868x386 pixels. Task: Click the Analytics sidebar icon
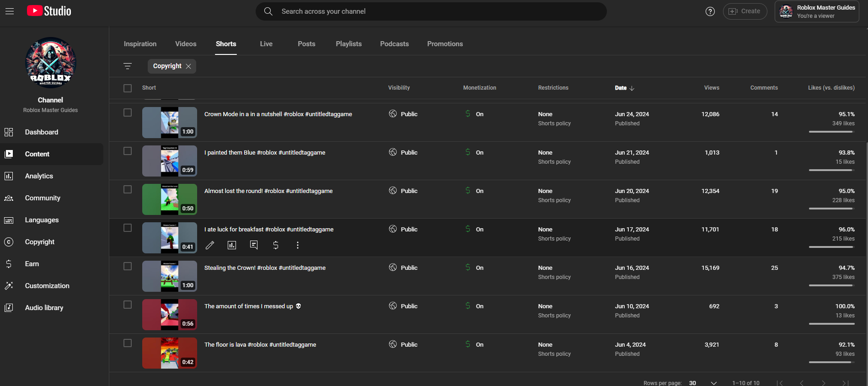pyautogui.click(x=9, y=176)
